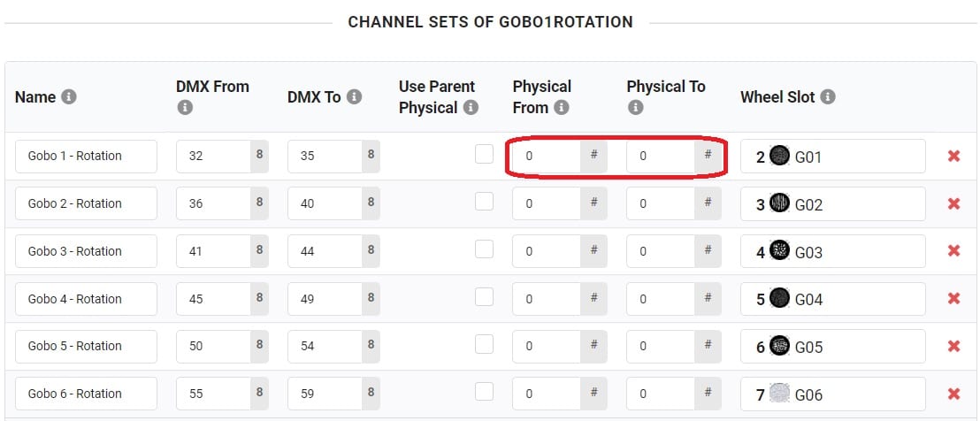Click DMX From field with value 32
Image resolution: width=980 pixels, height=421 pixels.
pos(212,157)
